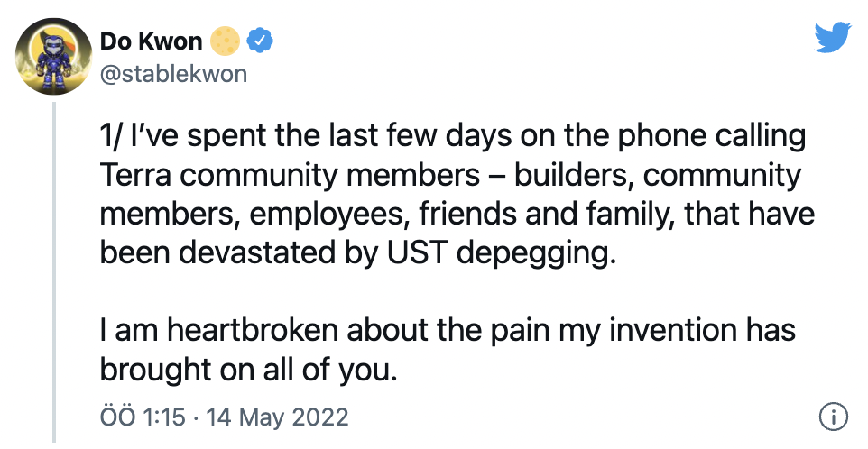Click the 14 May 2022 date
This screenshot has width=868, height=449.
pos(277,417)
